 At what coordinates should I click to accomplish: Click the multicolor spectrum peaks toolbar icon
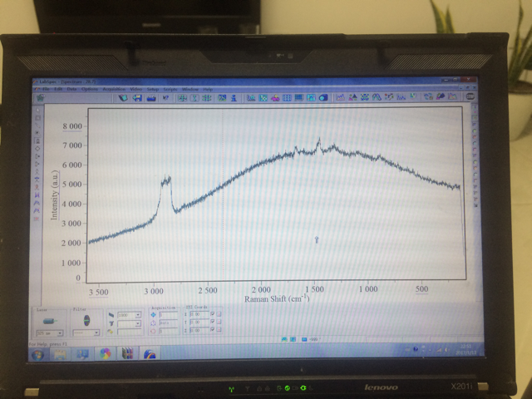[340, 97]
